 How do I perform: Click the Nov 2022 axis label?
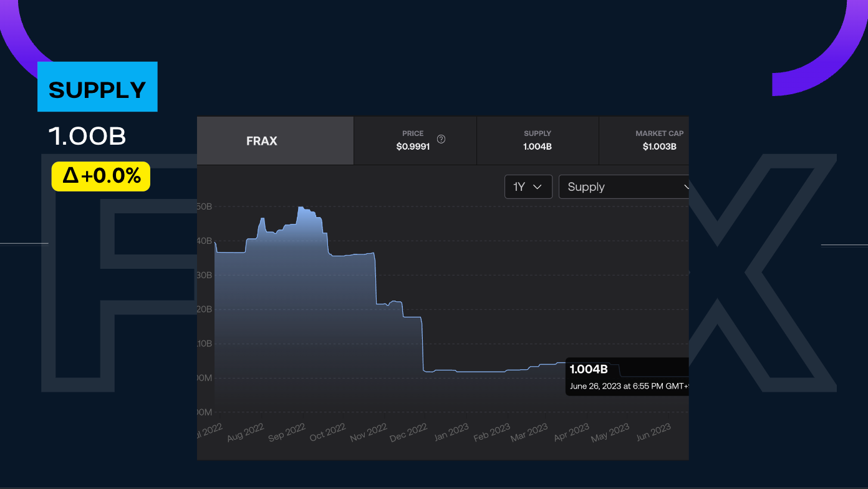pos(369,432)
